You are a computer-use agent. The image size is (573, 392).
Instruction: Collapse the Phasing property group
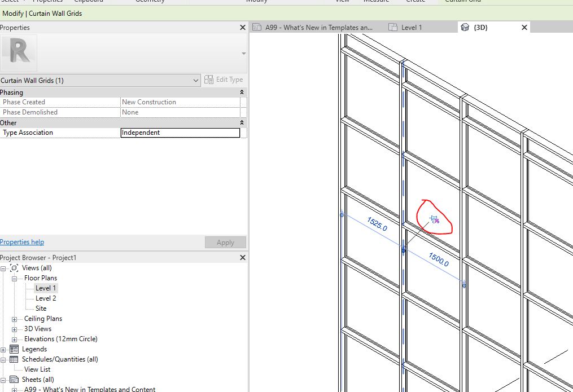coord(242,93)
